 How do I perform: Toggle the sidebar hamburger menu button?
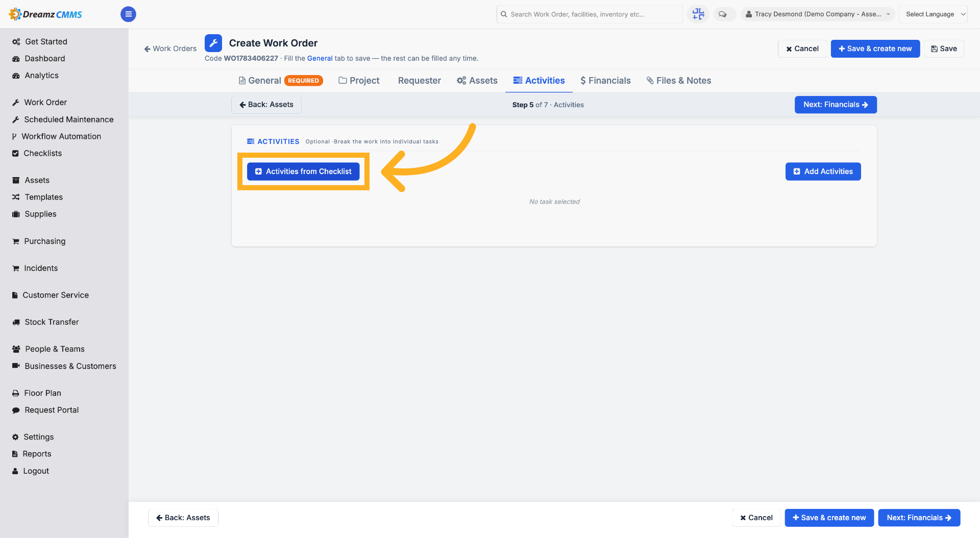[x=128, y=14]
